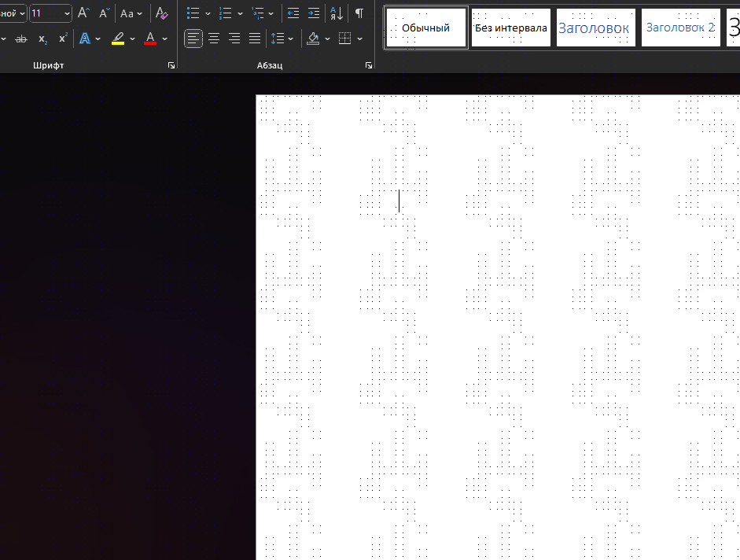Click the Clear All Formatting icon
This screenshot has width=740, height=560.
(162, 13)
